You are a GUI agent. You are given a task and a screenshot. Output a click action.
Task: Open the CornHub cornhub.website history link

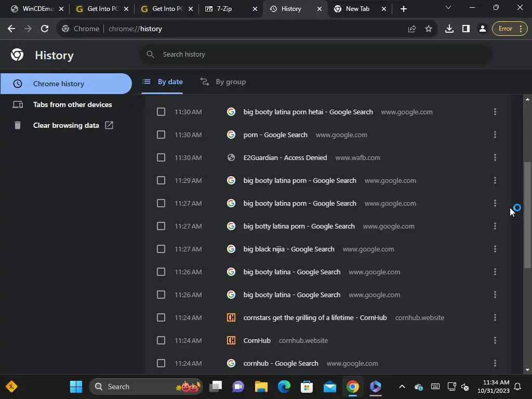coord(257,340)
